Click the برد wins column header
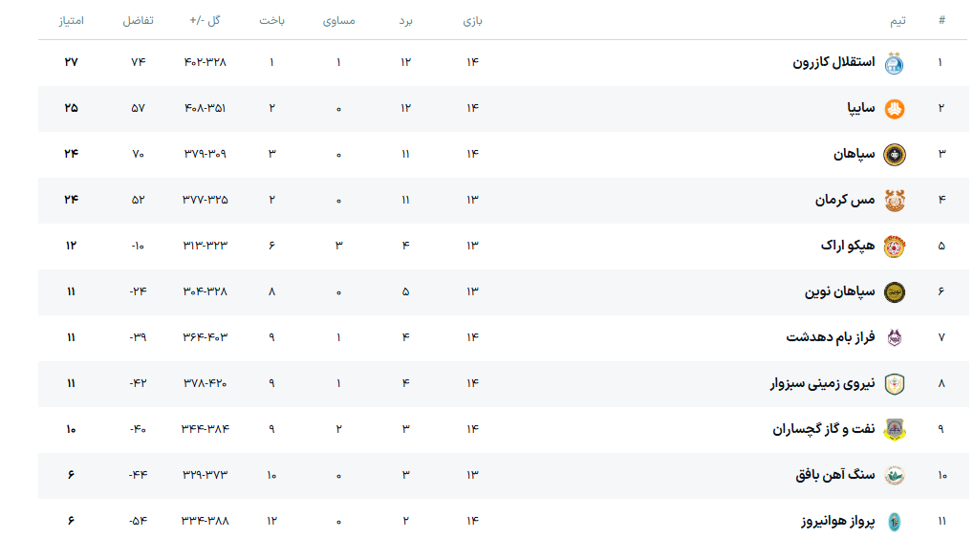974x560 pixels. [406, 21]
